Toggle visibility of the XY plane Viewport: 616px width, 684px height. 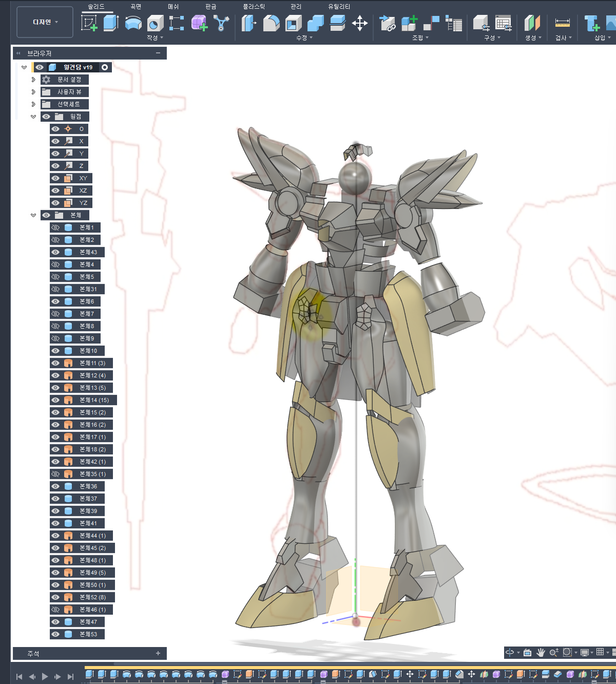pos(55,178)
